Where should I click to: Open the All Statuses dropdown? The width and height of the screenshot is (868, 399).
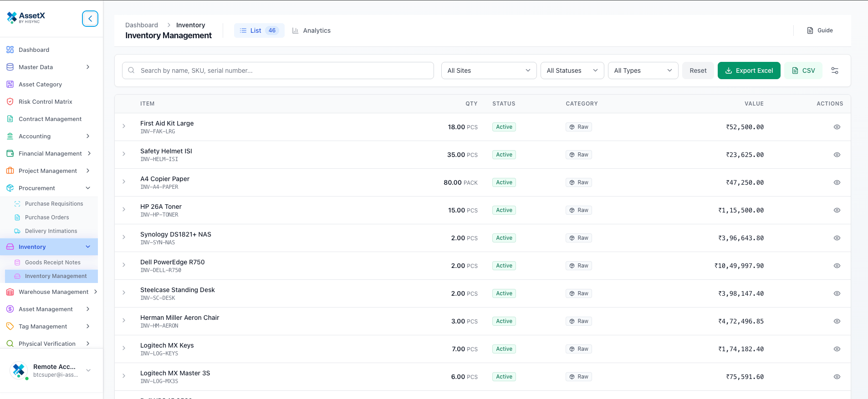[572, 71]
